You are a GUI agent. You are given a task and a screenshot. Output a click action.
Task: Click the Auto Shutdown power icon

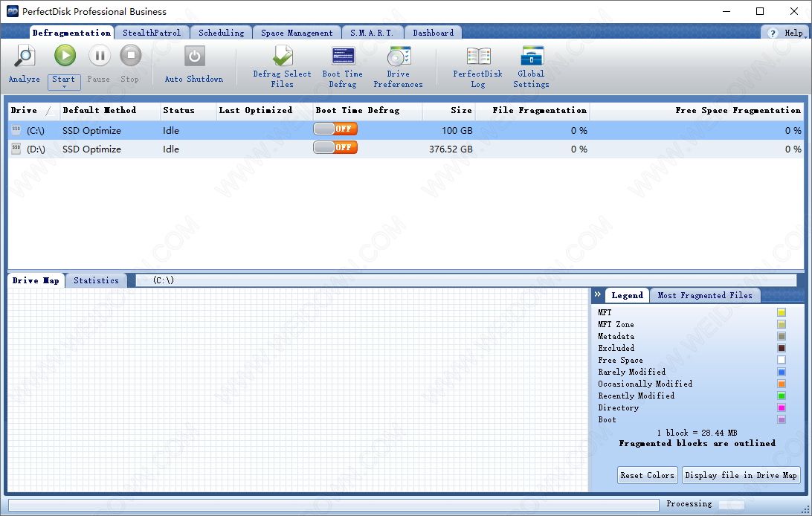[x=194, y=57]
